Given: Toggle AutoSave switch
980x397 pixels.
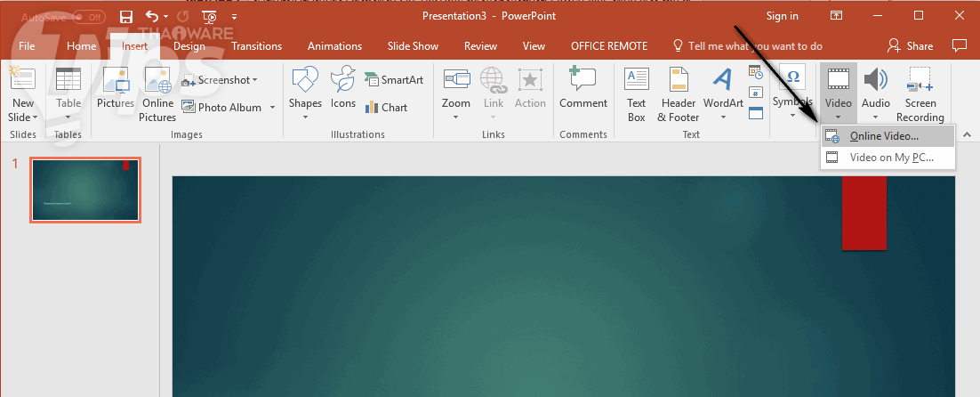Looking at the screenshot, I should coord(89,17).
